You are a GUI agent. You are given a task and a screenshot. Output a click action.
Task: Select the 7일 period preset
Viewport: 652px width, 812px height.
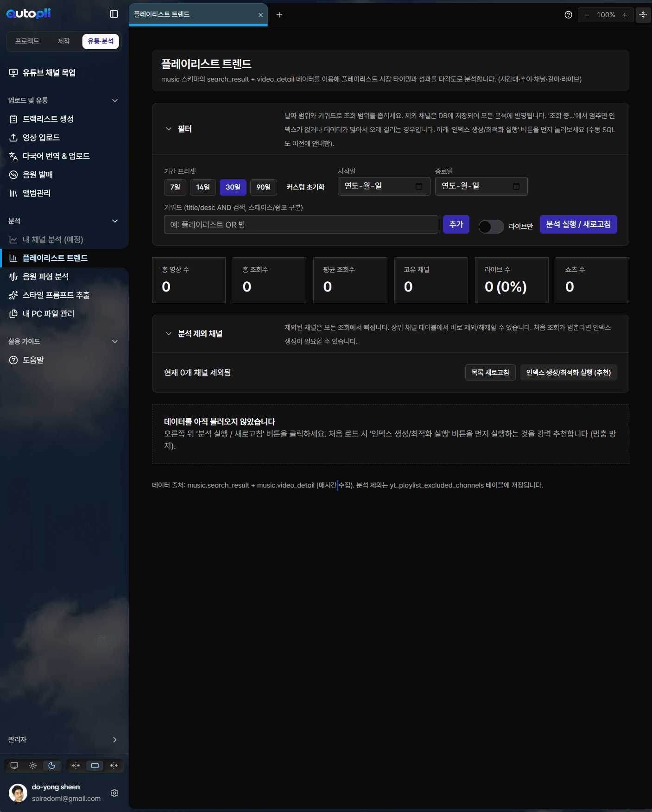click(x=175, y=187)
